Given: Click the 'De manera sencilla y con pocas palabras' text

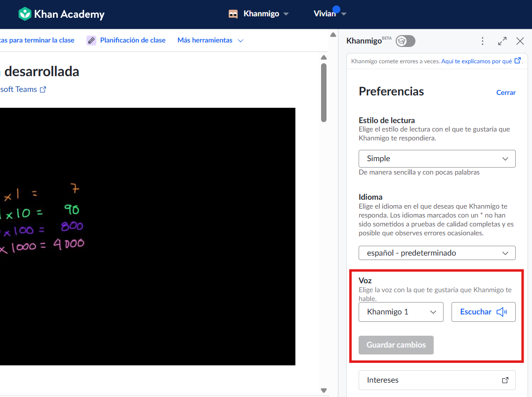Looking at the screenshot, I should click(419, 172).
